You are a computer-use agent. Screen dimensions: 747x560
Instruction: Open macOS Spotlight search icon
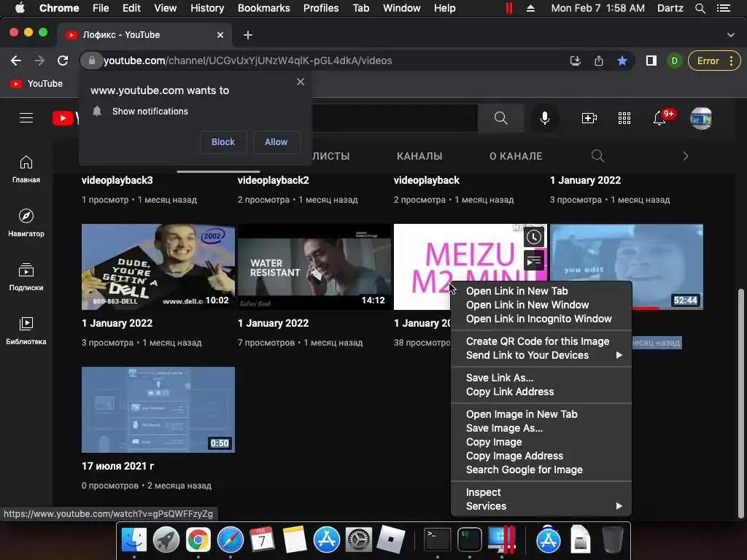(700, 8)
